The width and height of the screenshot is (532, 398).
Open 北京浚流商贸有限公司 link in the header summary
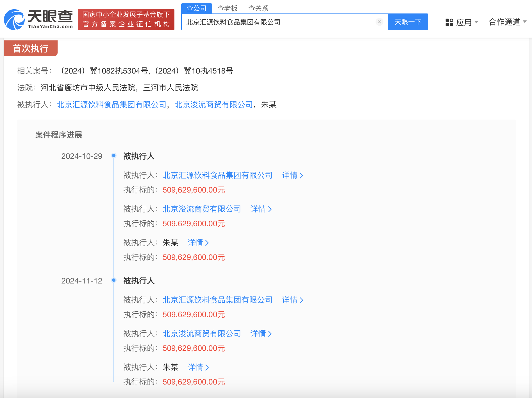click(x=214, y=105)
